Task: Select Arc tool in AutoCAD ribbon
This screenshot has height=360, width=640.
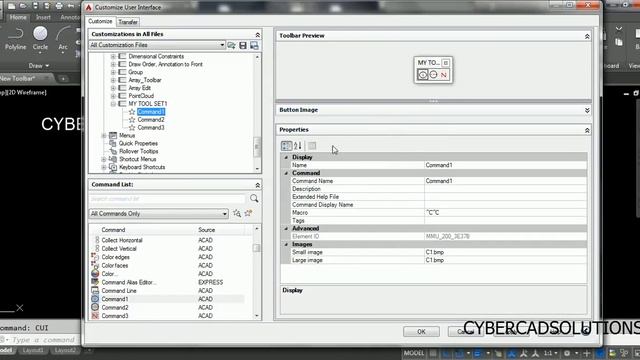Action: point(63,38)
